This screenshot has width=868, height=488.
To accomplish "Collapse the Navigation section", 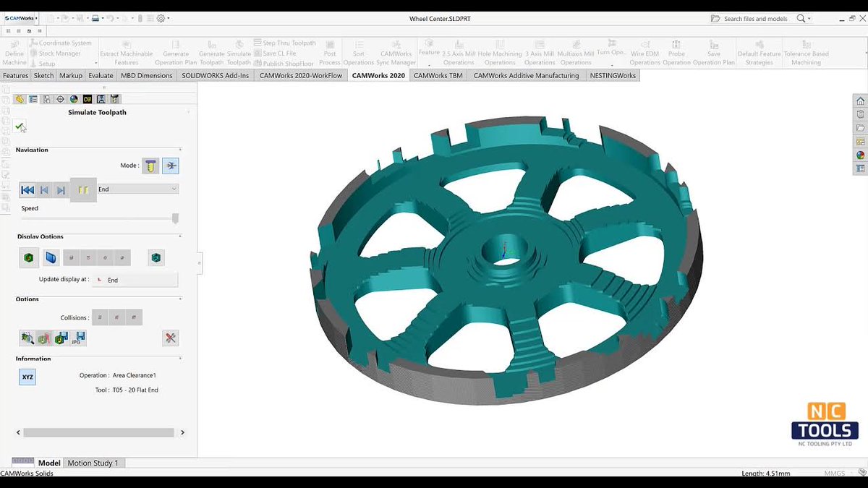I will [x=180, y=149].
